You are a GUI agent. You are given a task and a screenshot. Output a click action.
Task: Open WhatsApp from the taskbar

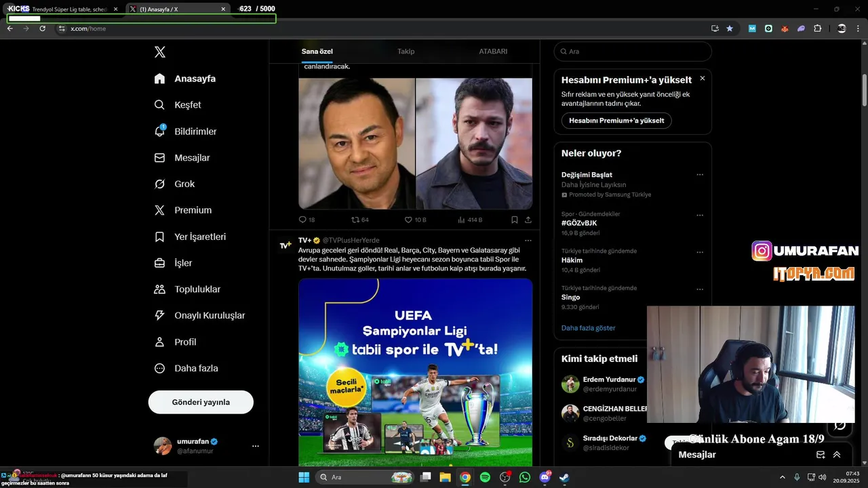click(525, 477)
